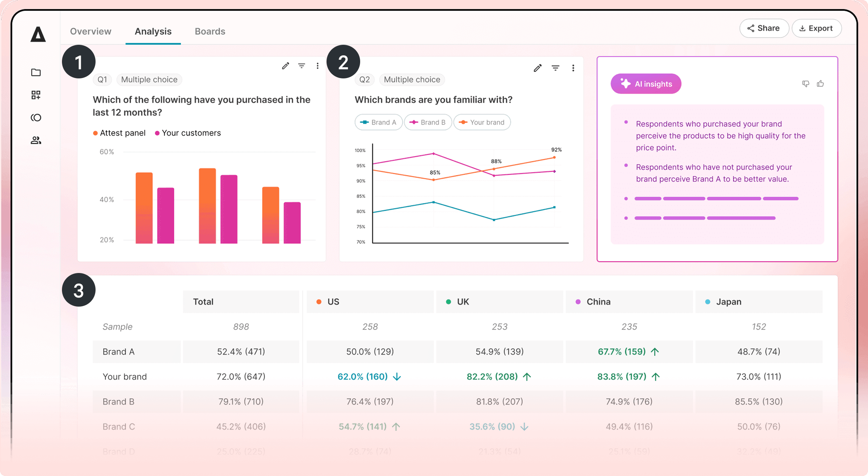This screenshot has height=476, width=868.
Task: Click the add dashboard grid icon
Action: point(36,95)
